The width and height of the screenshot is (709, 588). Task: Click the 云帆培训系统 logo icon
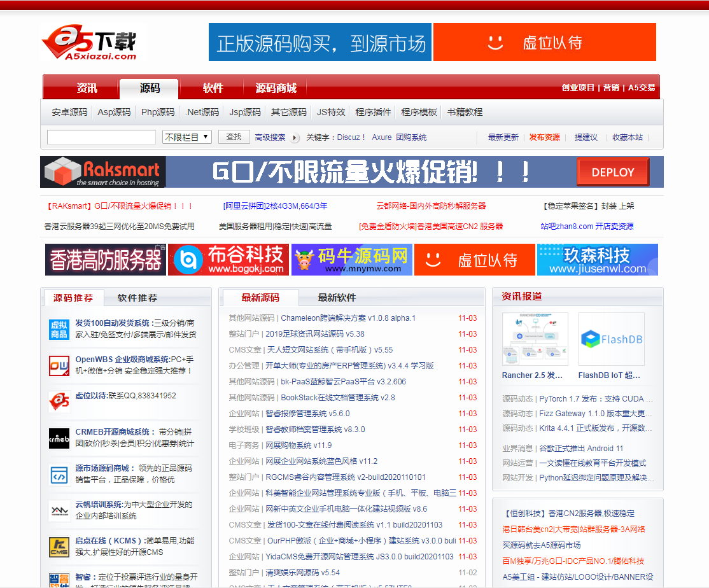(59, 511)
